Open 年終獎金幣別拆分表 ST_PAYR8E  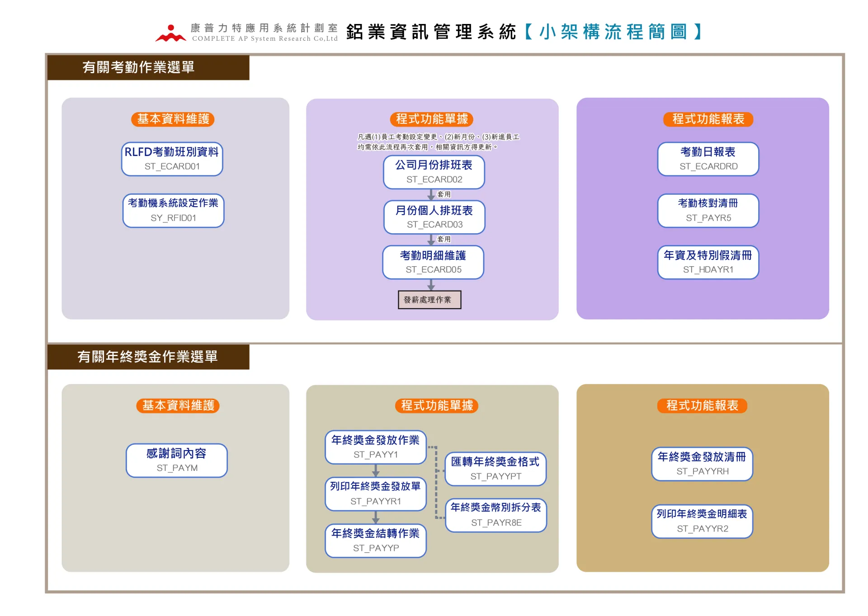[x=496, y=515]
